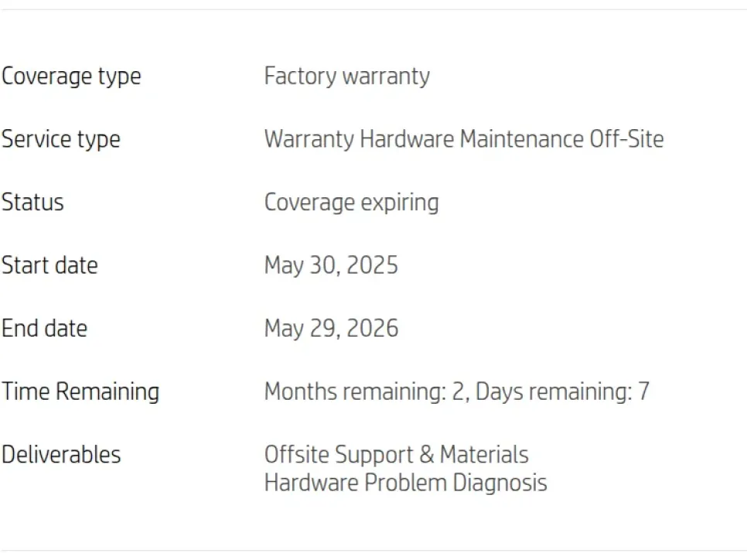
Task: Click the End date label
Action: pos(44,328)
